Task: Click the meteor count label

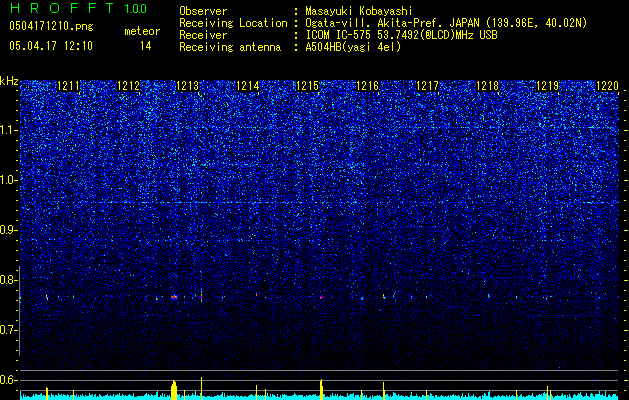Action: tap(142, 31)
